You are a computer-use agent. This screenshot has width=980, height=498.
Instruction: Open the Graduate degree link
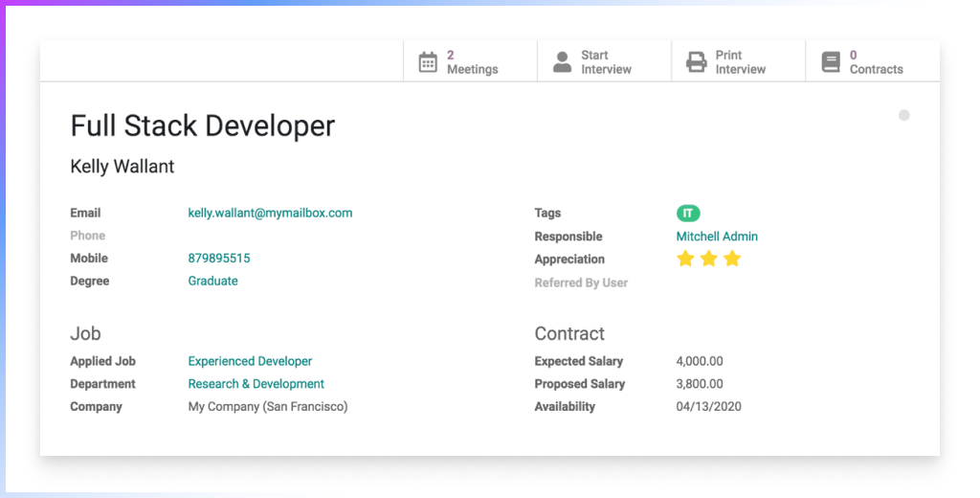coord(212,281)
